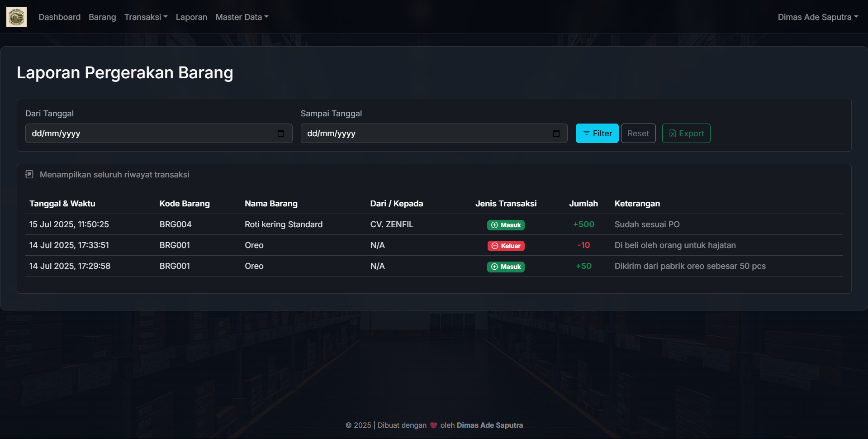
Task: Click the journal icon beside riwayat transaksi
Action: [x=29, y=175]
